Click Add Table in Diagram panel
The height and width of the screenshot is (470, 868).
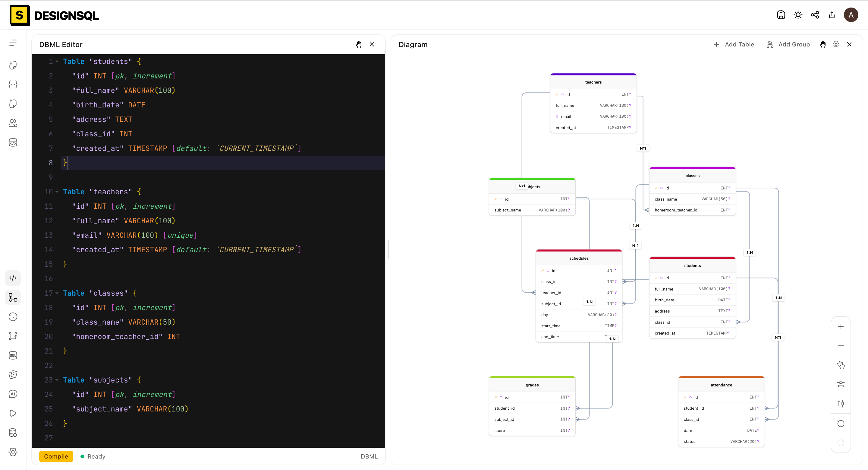pyautogui.click(x=734, y=45)
